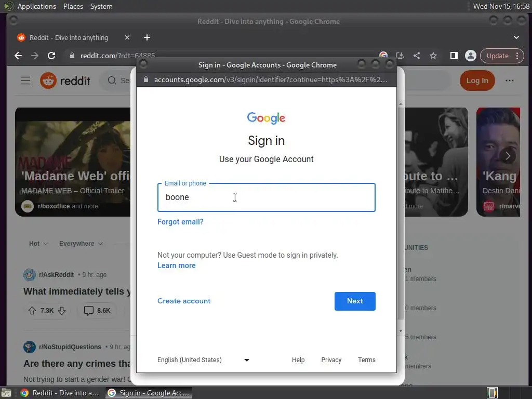
Task: Go back in Chrome main window
Action: [x=18, y=56]
